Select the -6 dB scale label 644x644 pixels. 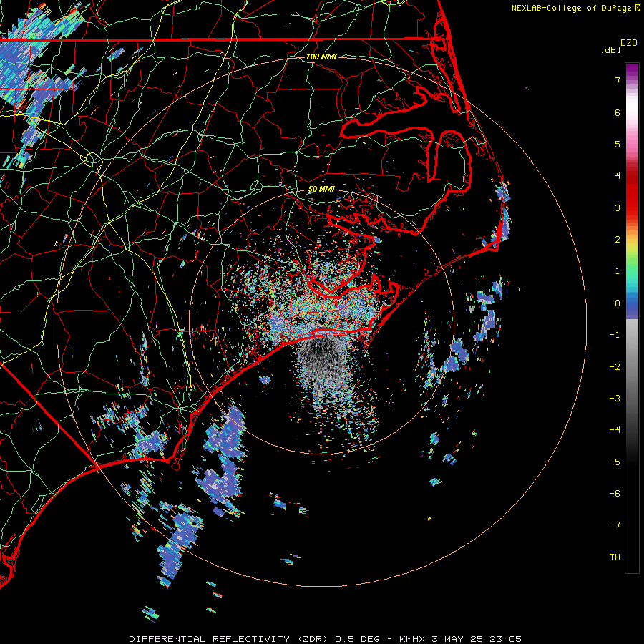click(615, 494)
